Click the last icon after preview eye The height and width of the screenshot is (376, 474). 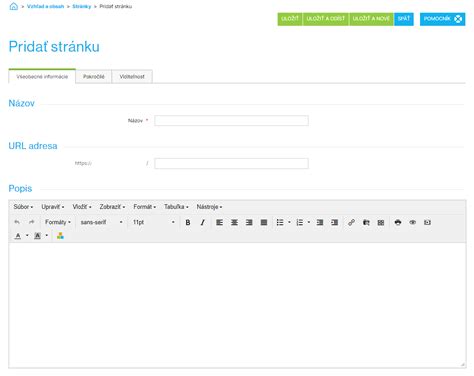click(427, 222)
